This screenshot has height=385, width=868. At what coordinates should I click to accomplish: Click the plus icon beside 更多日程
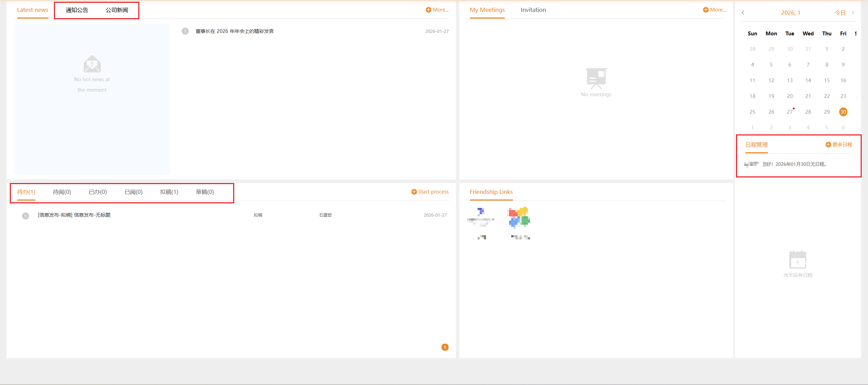[828, 145]
